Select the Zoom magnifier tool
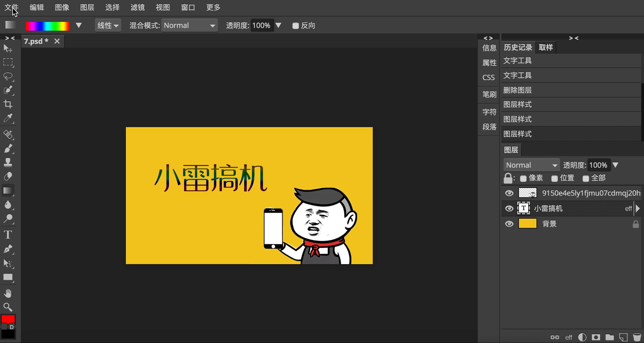Image resolution: width=644 pixels, height=343 pixels. [8, 307]
